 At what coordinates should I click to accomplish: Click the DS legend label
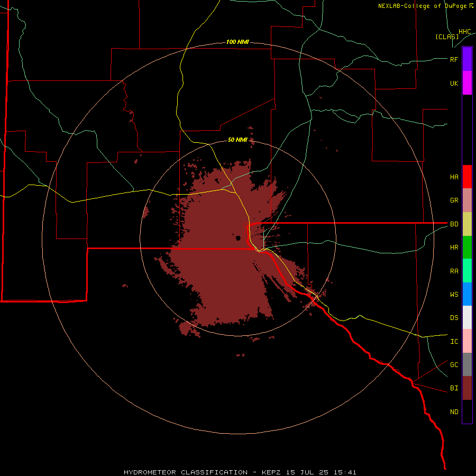[x=454, y=318]
